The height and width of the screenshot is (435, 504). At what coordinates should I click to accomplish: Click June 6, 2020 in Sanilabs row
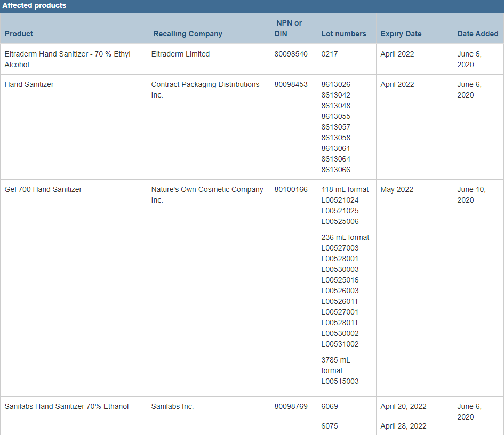(x=469, y=412)
